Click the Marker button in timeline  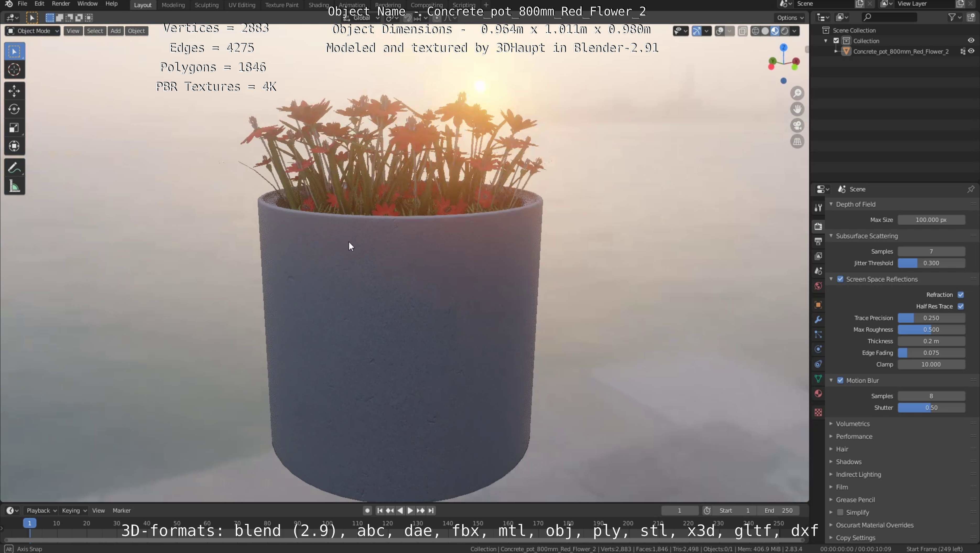pos(121,511)
